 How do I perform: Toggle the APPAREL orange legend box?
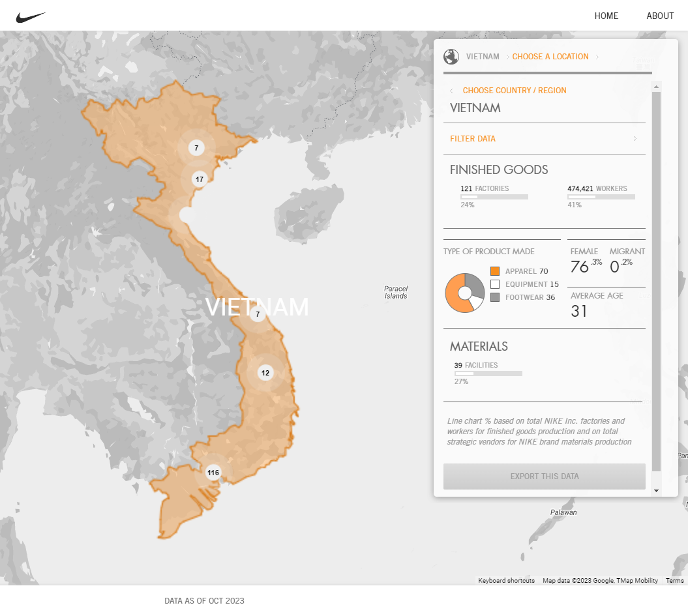[x=495, y=271]
